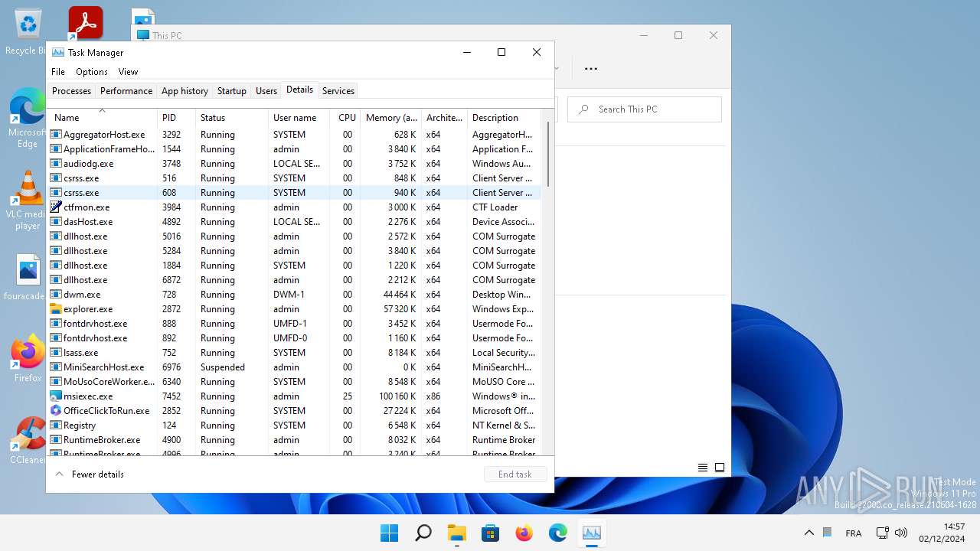Switch This PC window to large icons view

pyautogui.click(x=720, y=468)
